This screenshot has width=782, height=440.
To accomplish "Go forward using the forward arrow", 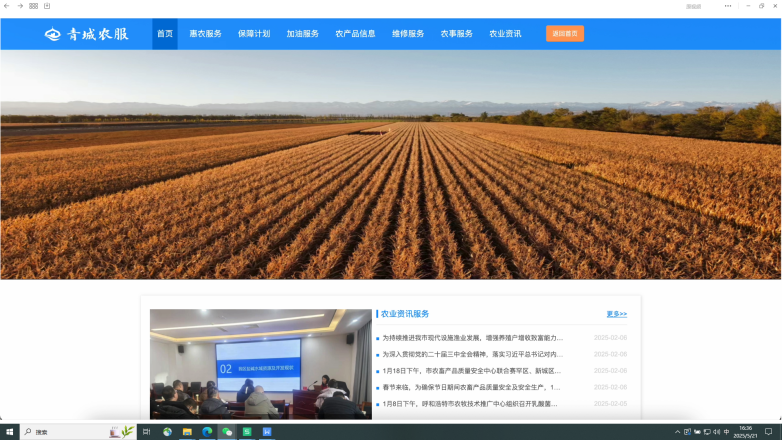I will click(20, 6).
